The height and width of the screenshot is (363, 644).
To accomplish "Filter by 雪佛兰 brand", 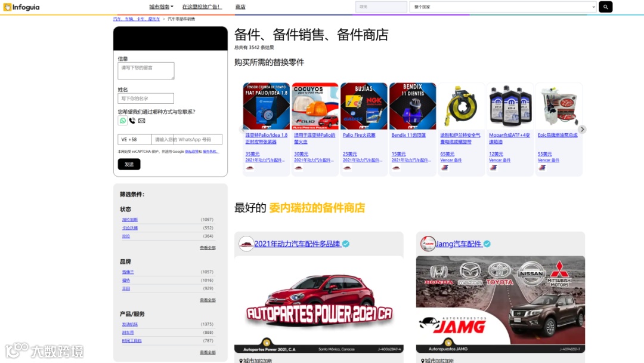I will 128,272.
